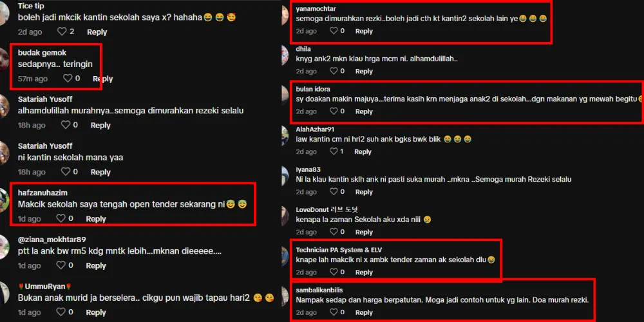Open budak gemok's profile via username
The width and height of the screenshot is (644, 322).
[x=42, y=53]
